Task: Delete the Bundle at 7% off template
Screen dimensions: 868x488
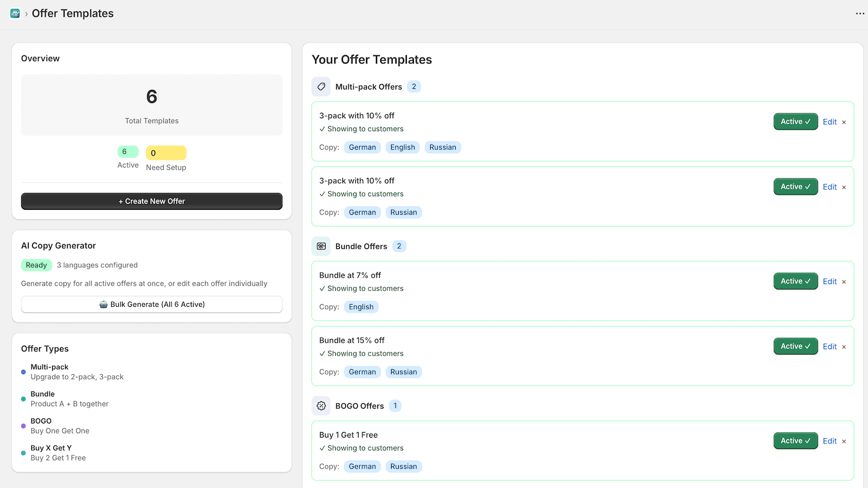Action: [844, 281]
